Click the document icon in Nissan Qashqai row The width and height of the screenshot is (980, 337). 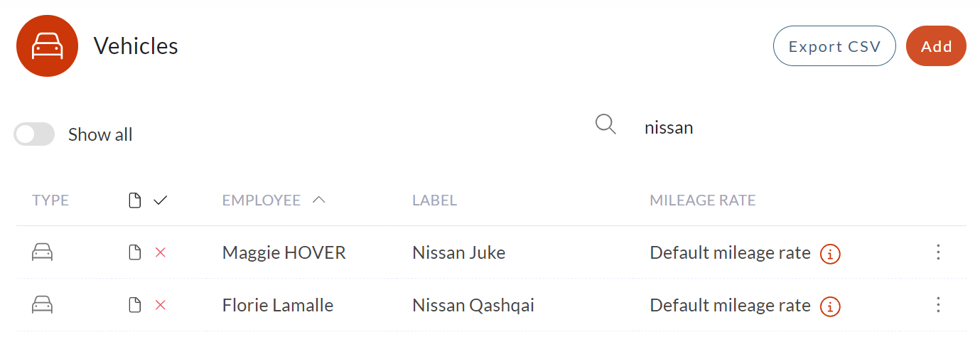pos(134,306)
